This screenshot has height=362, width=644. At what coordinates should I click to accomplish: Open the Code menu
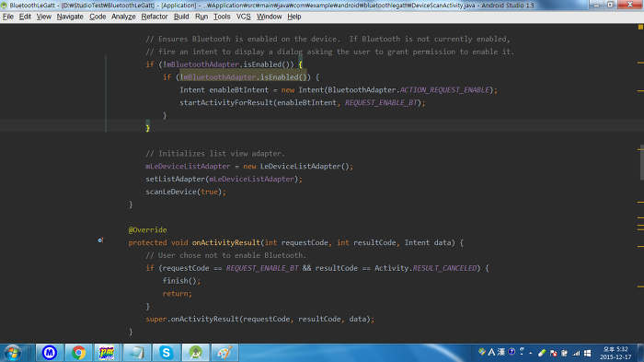click(x=98, y=17)
